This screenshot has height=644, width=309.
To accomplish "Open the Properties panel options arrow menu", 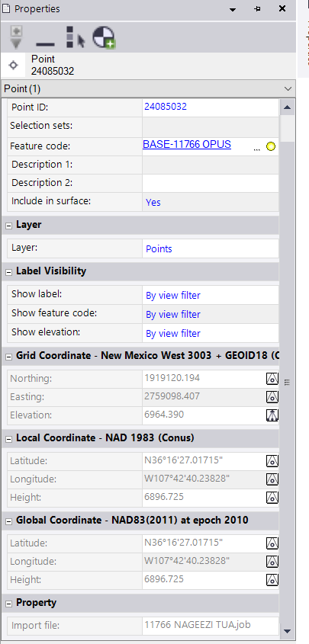I will coord(233,9).
